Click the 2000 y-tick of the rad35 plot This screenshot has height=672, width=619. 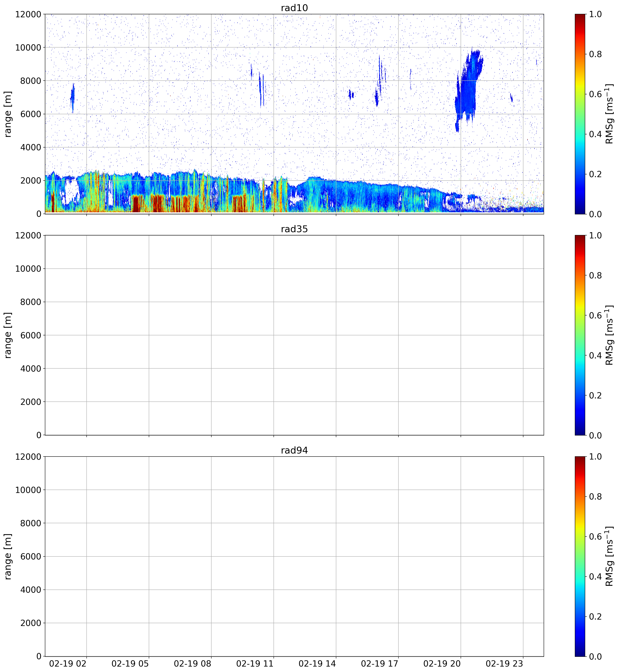click(x=31, y=402)
